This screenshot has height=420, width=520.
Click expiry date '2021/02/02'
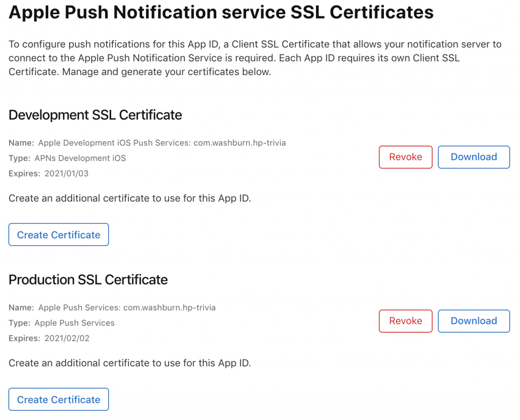click(67, 338)
